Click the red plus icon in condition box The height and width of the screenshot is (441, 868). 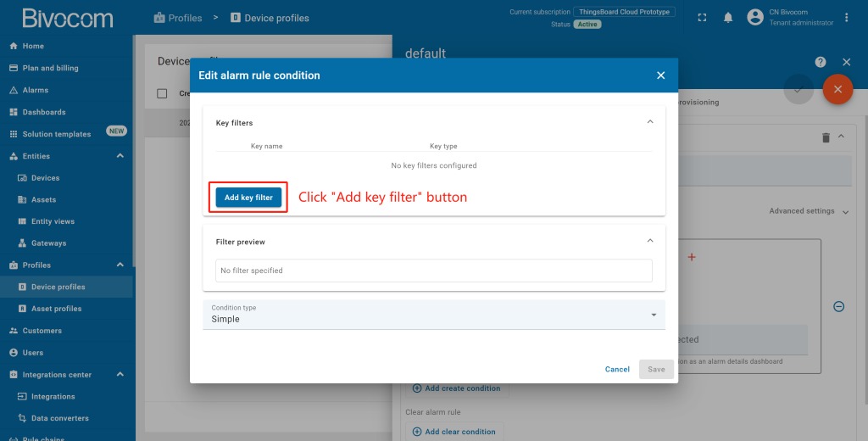coord(691,257)
